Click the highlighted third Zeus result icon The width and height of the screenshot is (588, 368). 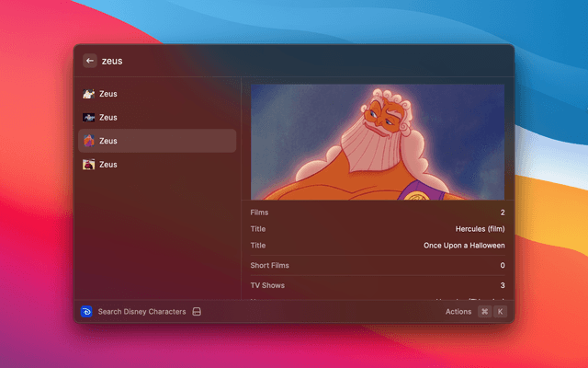coord(89,141)
